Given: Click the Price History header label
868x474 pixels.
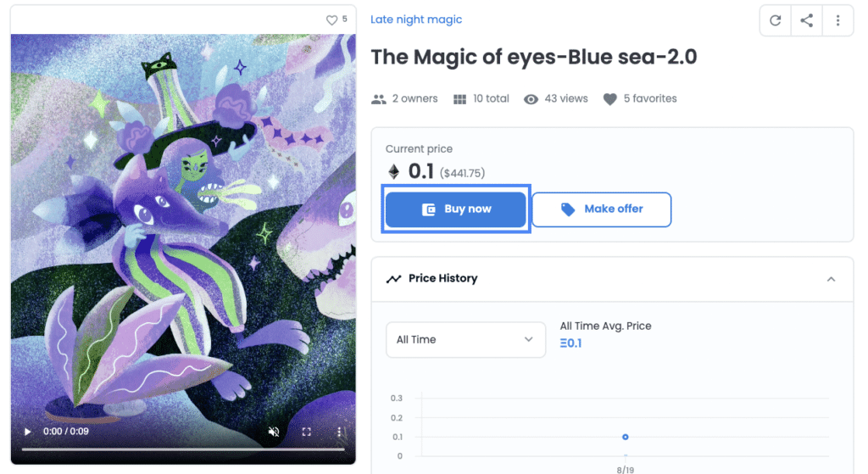Looking at the screenshot, I should click(442, 278).
